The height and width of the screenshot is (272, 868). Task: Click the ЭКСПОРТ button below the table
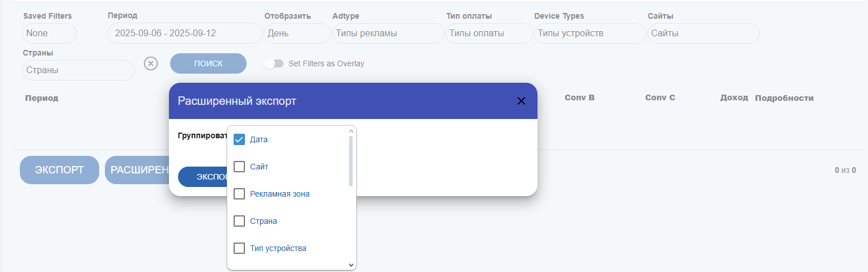(x=60, y=170)
